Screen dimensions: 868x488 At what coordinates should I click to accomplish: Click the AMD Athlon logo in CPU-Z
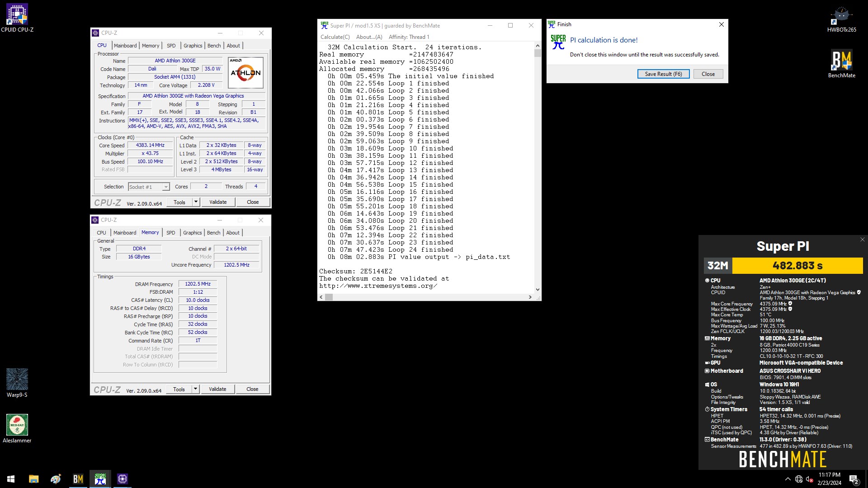click(x=245, y=73)
